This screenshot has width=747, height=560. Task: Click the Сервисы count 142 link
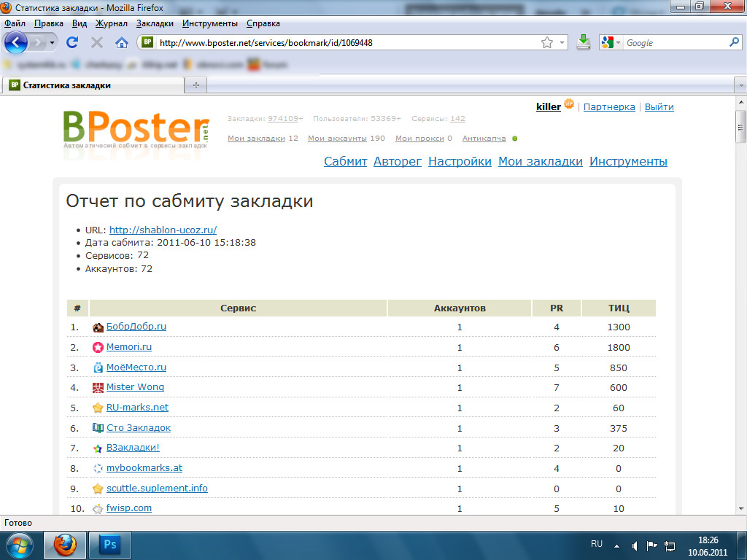[x=457, y=119]
